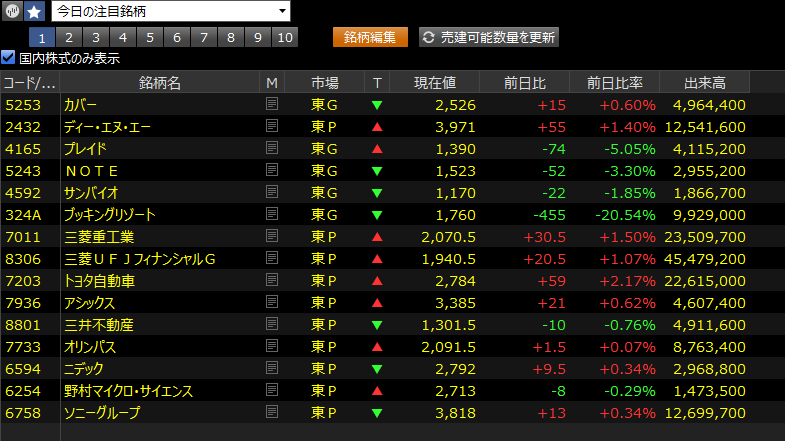This screenshot has width=785, height=441.
Task: Click price 2,091.5 for オリンパス
Action: point(449,347)
